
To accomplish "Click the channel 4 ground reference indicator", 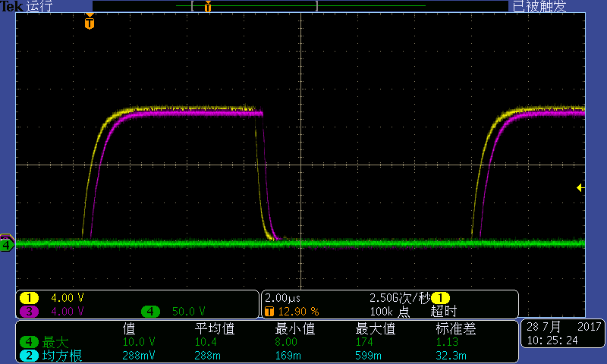I will [7, 245].
